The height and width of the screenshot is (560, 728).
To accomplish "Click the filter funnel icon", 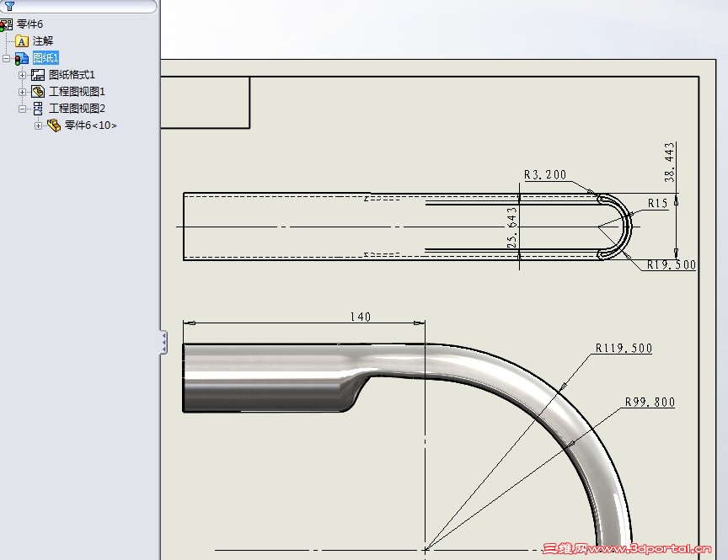I will click(x=9, y=6).
